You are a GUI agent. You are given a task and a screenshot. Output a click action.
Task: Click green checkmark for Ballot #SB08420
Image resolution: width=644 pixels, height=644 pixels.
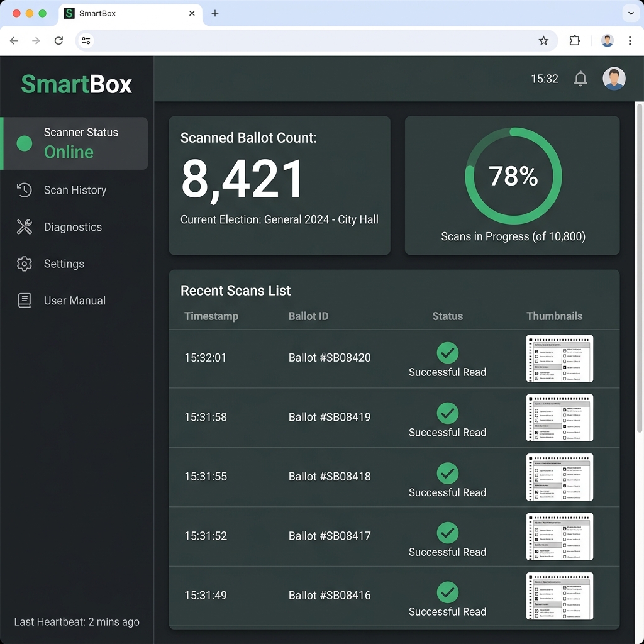point(448,353)
